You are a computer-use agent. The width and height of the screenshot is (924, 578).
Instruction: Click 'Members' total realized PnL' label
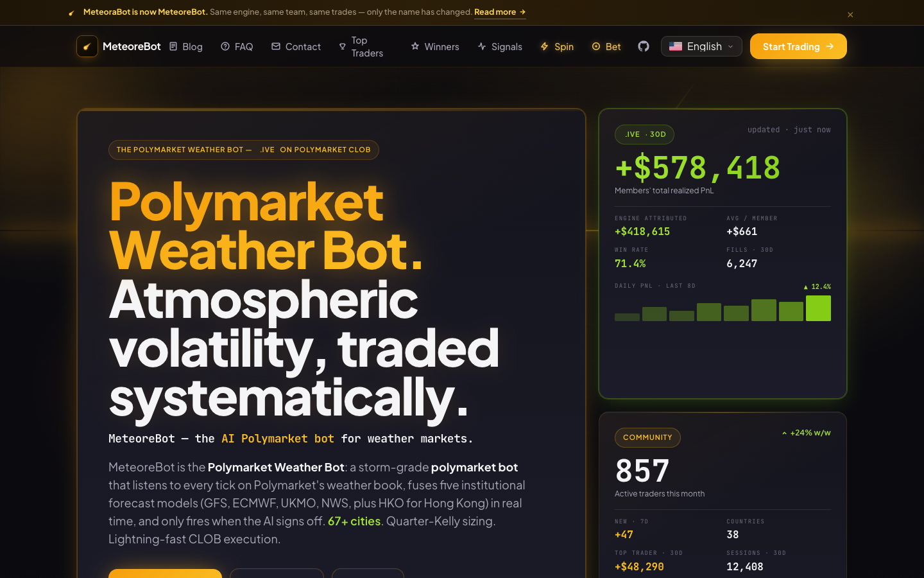click(x=664, y=191)
